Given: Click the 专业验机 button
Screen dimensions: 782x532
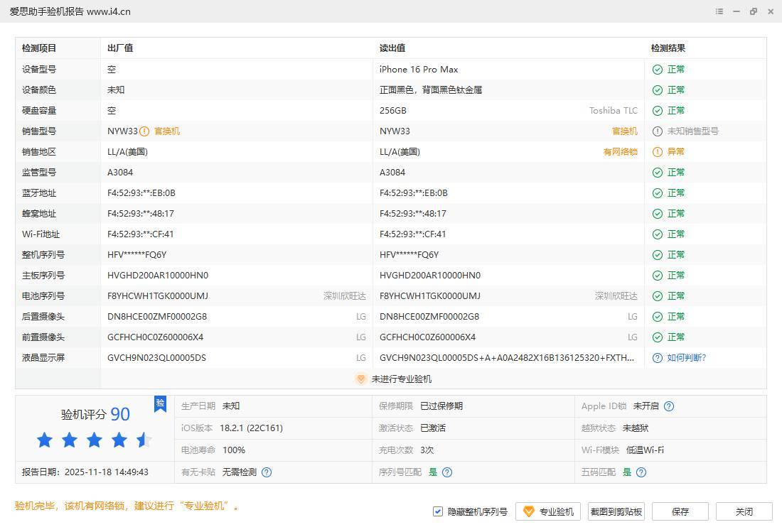Looking at the screenshot, I should tap(548, 511).
